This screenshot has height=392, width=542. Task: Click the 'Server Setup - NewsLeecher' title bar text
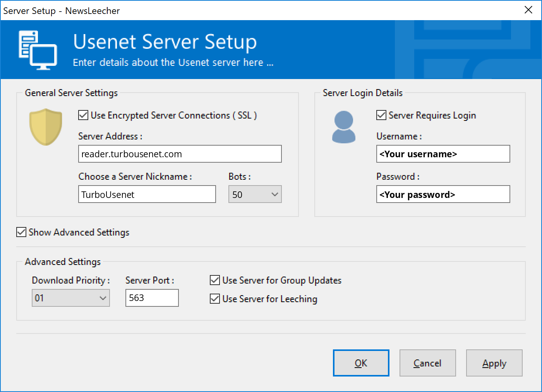click(x=62, y=11)
